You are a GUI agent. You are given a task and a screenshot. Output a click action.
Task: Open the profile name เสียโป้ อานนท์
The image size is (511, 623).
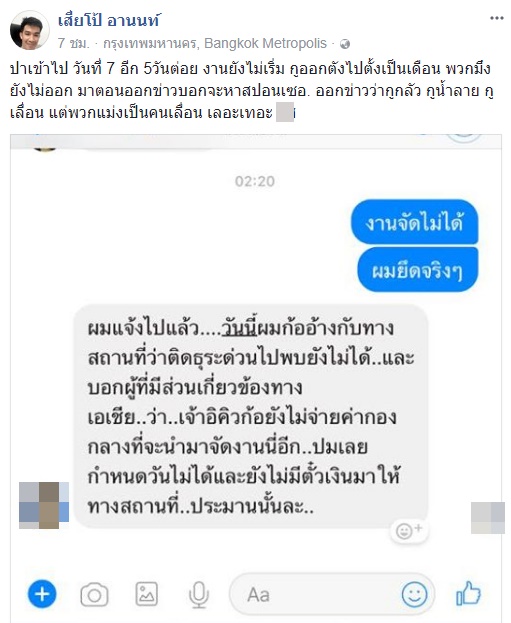click(109, 20)
